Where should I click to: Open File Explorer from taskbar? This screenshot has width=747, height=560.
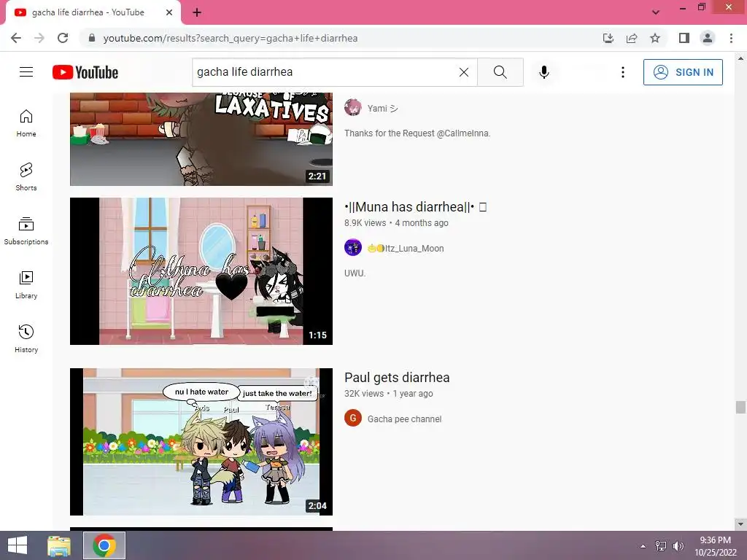coord(59,545)
